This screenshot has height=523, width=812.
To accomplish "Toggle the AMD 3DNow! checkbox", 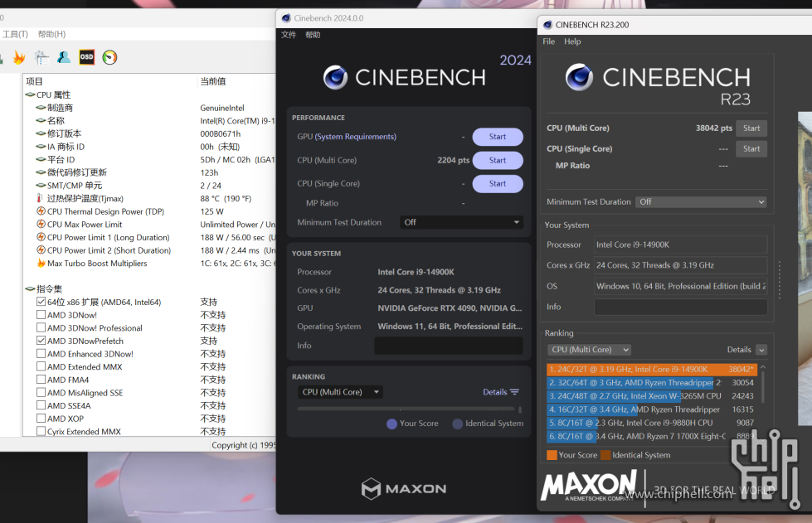I will 41,314.
